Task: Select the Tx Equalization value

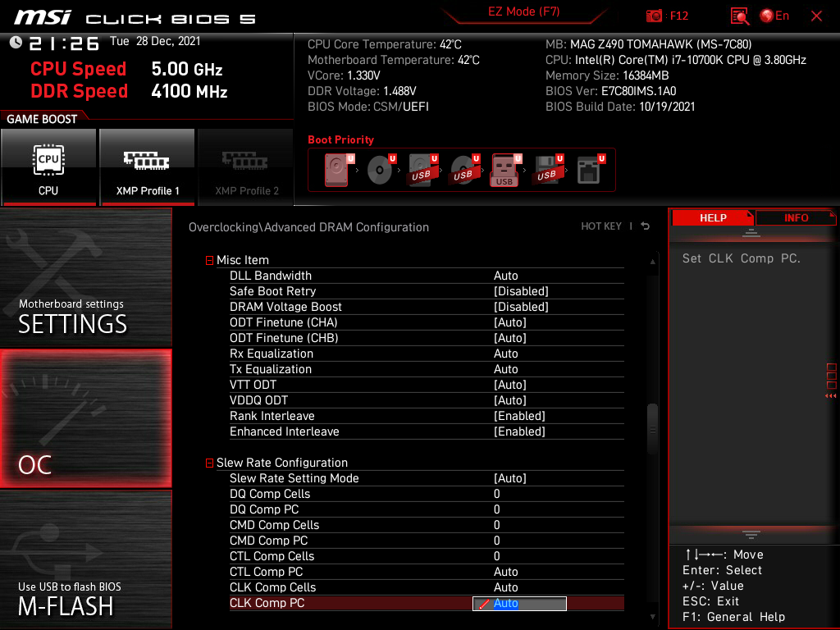Action: click(x=505, y=369)
